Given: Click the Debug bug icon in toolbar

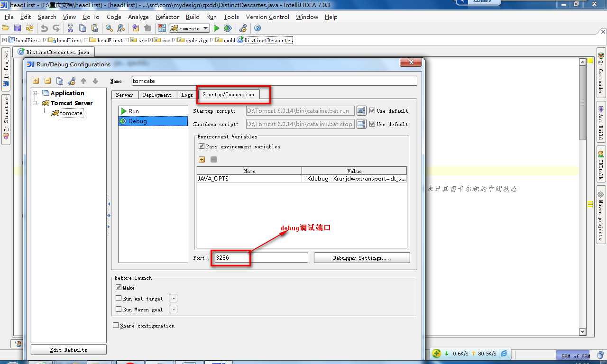Looking at the screenshot, I should pyautogui.click(x=228, y=28).
